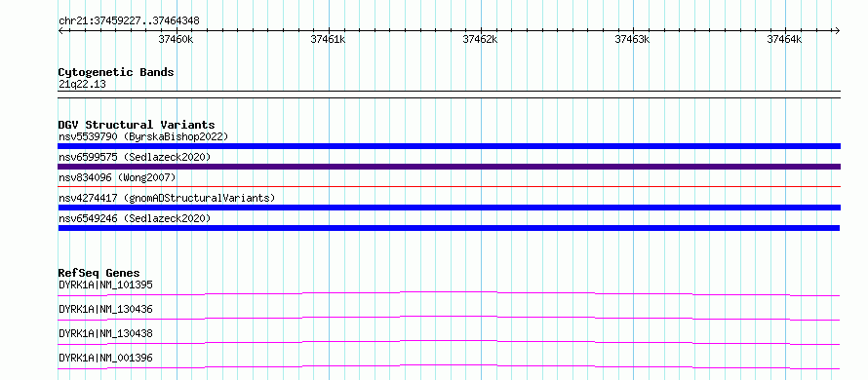Viewport: 868px width, 380px height.
Task: Click the blue bar of nsv5539790
Action: click(x=450, y=146)
